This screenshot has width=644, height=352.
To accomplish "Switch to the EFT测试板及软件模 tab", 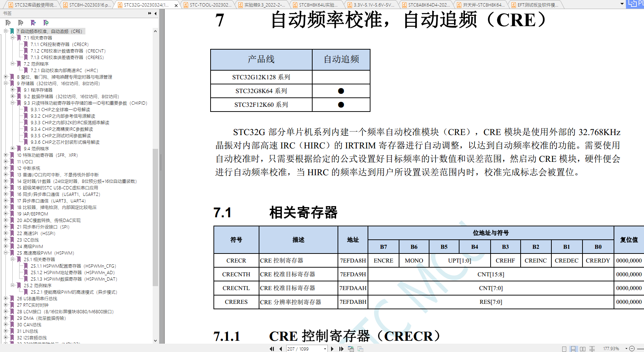I will point(535,5).
